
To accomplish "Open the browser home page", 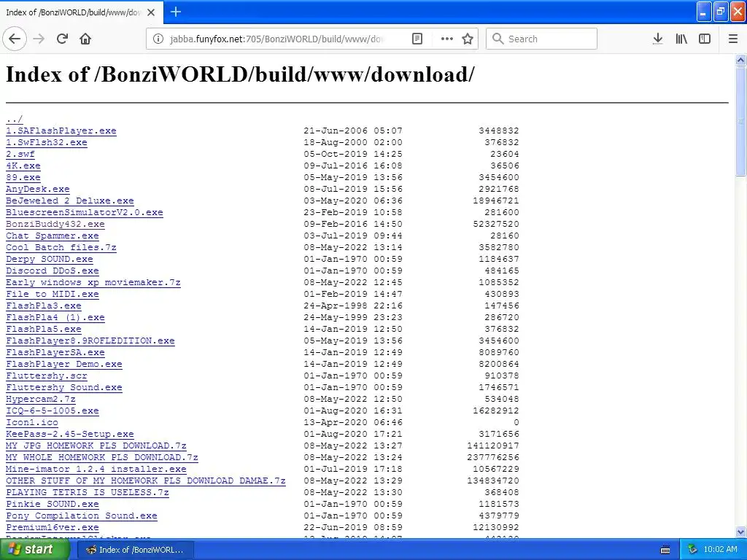I will (85, 39).
